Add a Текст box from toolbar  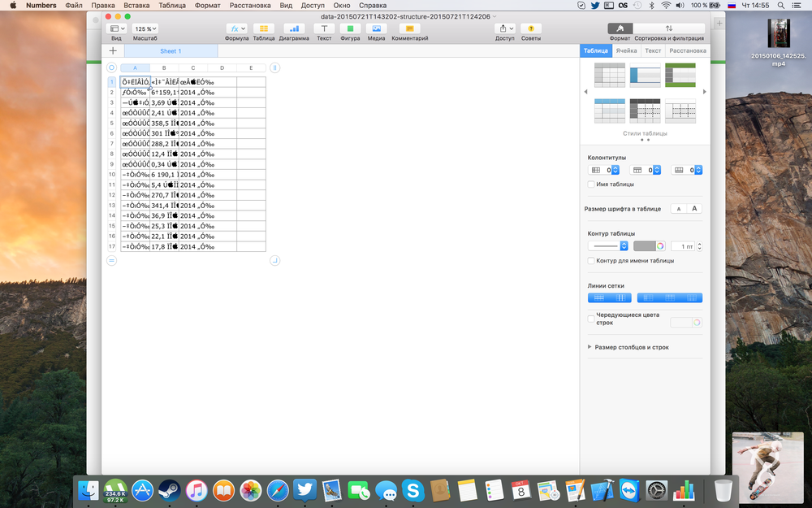tap(324, 29)
